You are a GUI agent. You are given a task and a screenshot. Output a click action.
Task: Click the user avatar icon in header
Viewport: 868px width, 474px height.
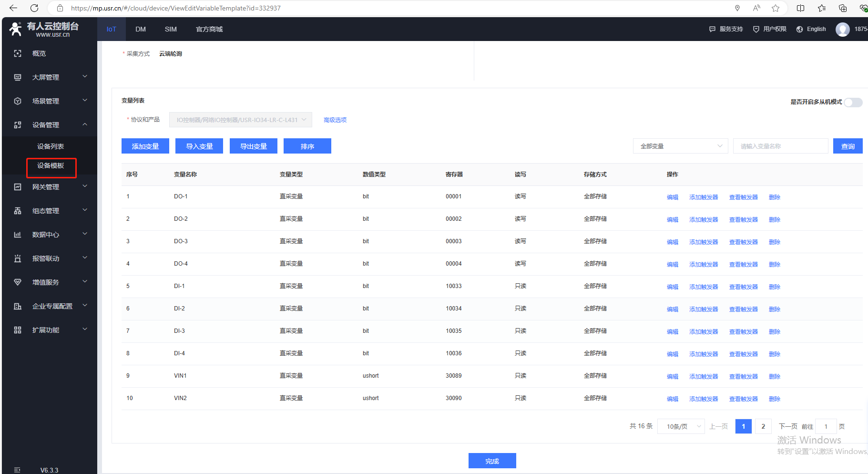[842, 29]
